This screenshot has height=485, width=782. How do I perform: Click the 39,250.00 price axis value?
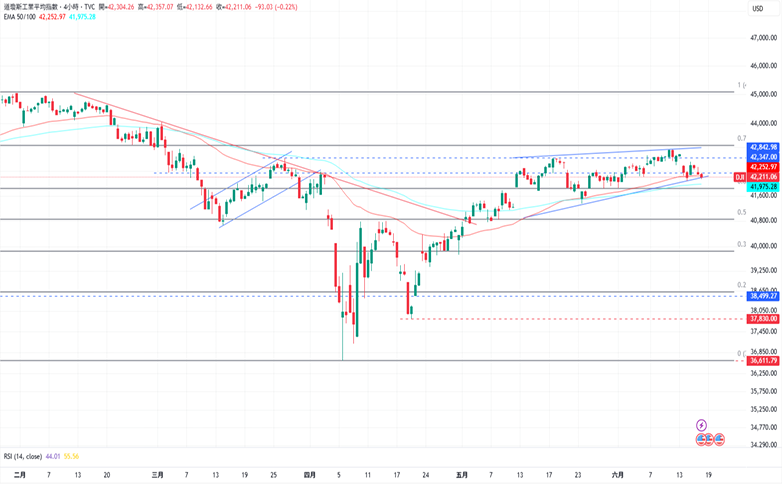764,270
